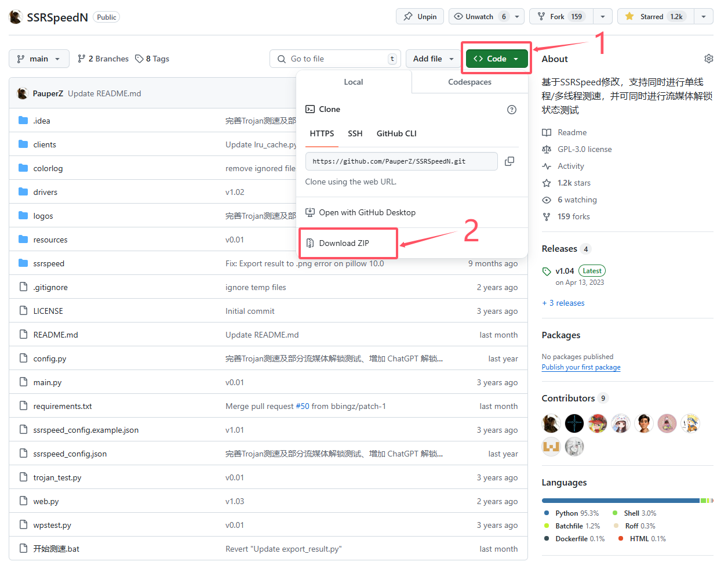Image resolution: width=728 pixels, height=565 pixels.
Task: Copy the clone URL to clipboard
Action: pos(509,161)
